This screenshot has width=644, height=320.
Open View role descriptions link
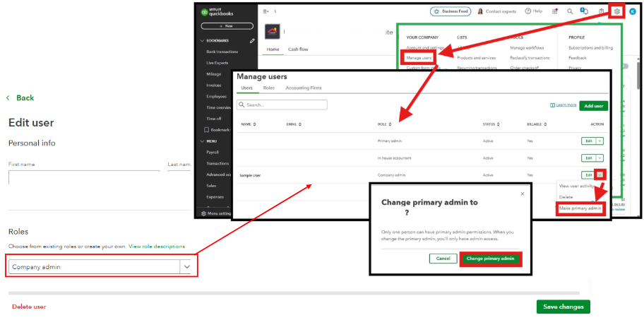(157, 247)
